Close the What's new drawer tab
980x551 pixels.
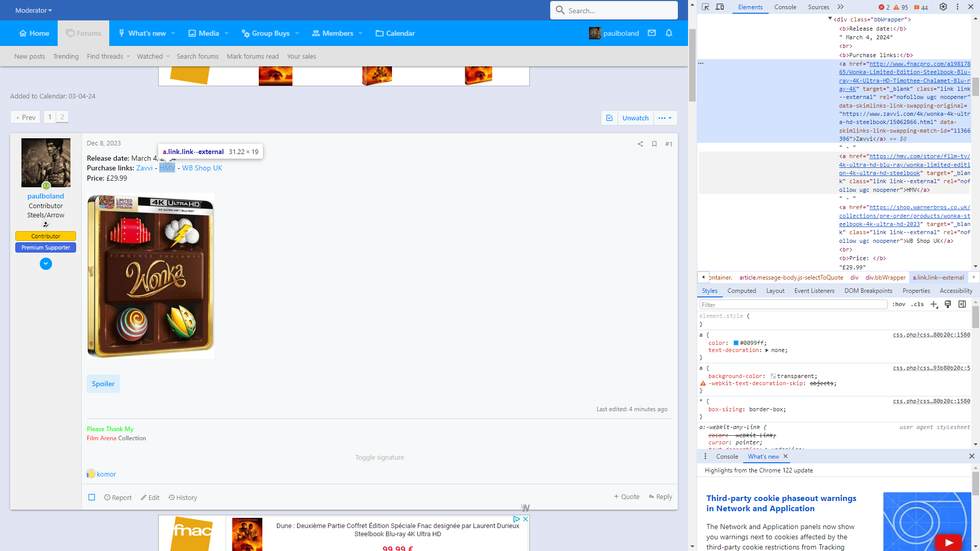786,457
